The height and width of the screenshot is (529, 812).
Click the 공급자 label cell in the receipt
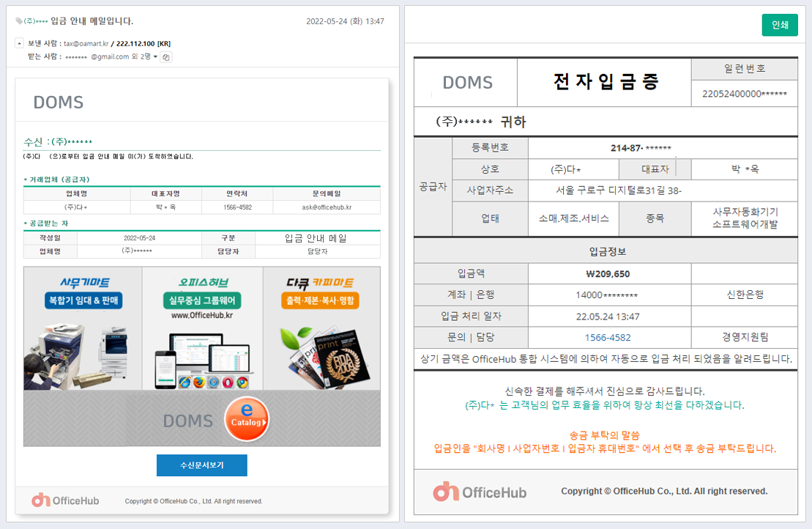click(433, 187)
